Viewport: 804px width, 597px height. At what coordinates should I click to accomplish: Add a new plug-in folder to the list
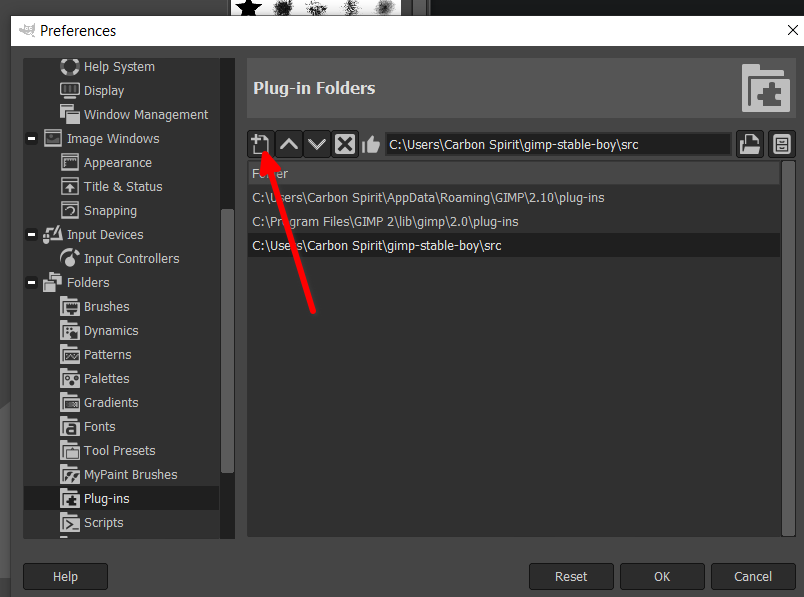[260, 144]
